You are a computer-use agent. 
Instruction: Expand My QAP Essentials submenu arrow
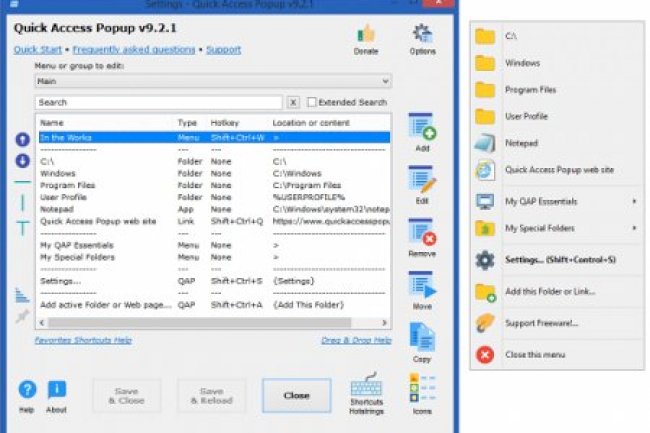pos(634,201)
